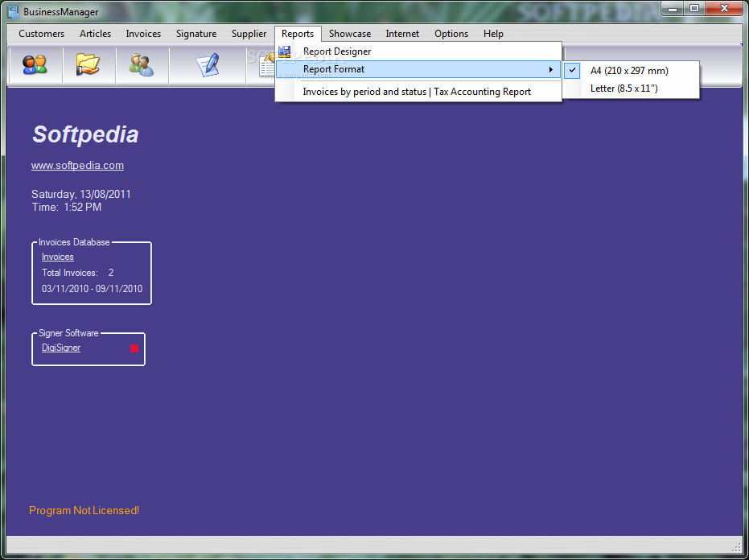
Task: Click the folder-in-hand Articles toolbar icon
Action: [88, 65]
